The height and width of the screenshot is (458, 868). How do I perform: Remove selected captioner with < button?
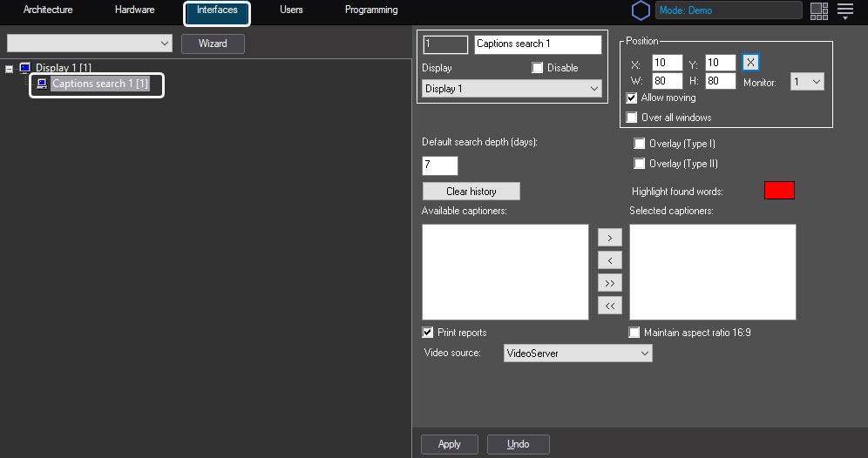click(x=609, y=260)
